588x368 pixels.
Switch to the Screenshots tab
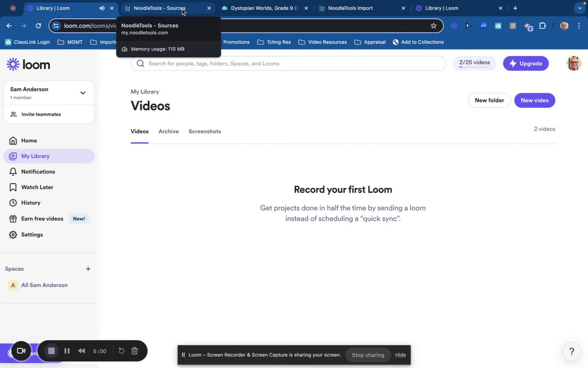[205, 132]
